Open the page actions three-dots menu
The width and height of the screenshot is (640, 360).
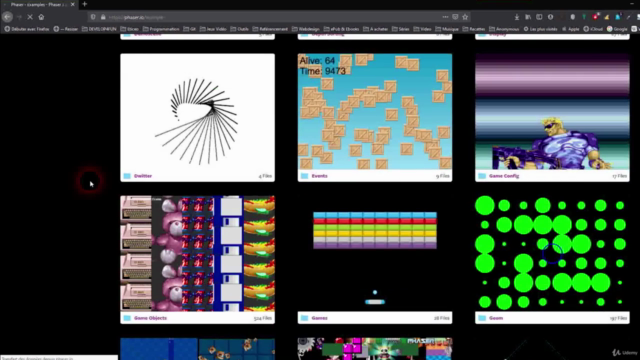tap(445, 17)
